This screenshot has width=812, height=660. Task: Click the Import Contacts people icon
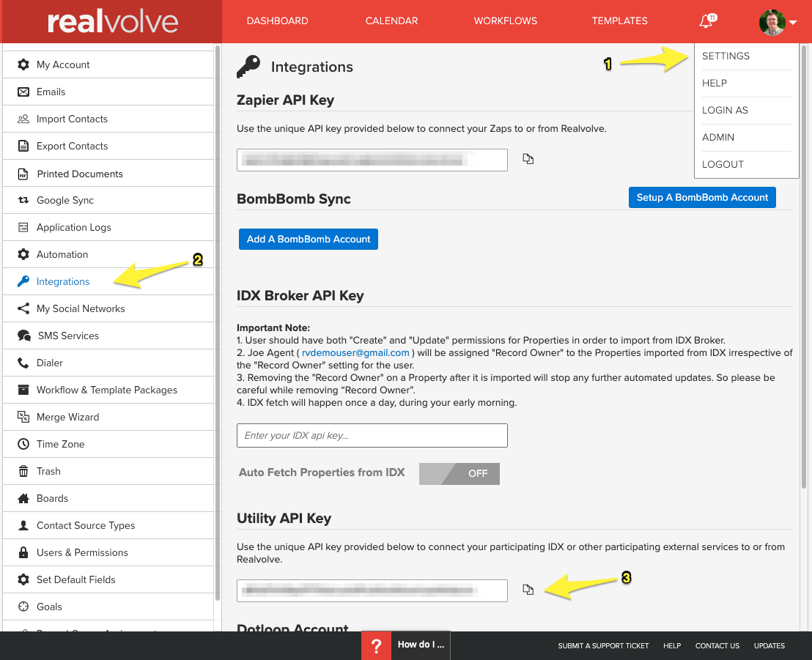[x=23, y=119]
